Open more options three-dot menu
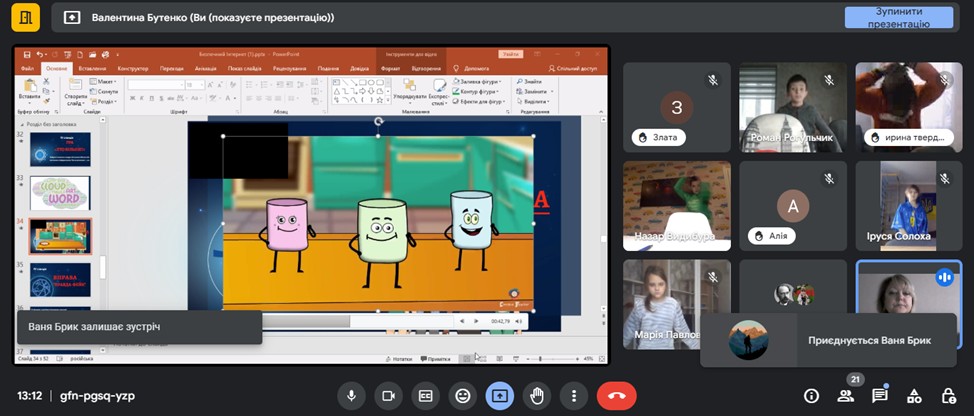974x416 pixels. click(574, 396)
